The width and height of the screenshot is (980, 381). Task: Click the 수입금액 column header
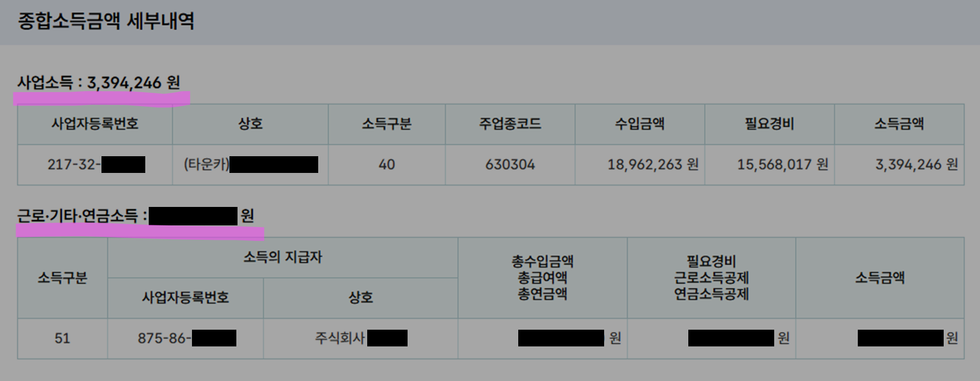640,124
